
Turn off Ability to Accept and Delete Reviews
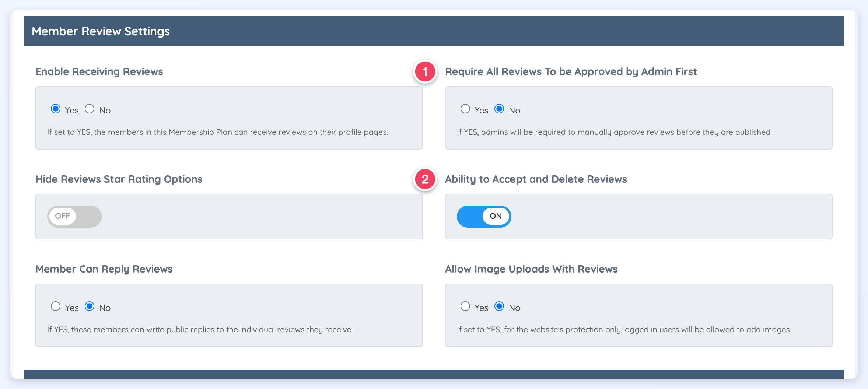click(484, 217)
